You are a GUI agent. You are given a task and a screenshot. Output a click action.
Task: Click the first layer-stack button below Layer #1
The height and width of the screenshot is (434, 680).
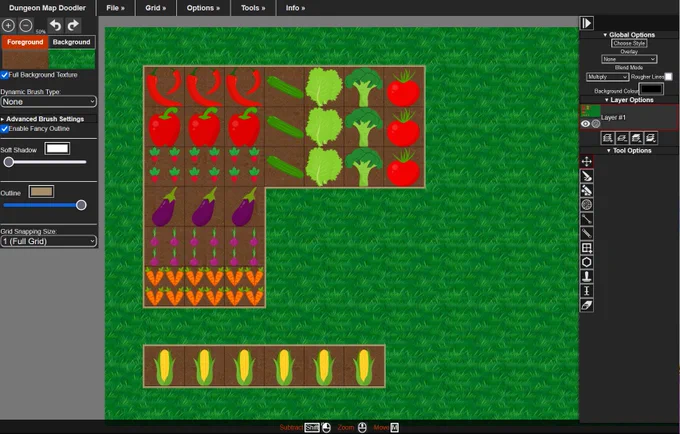[608, 138]
